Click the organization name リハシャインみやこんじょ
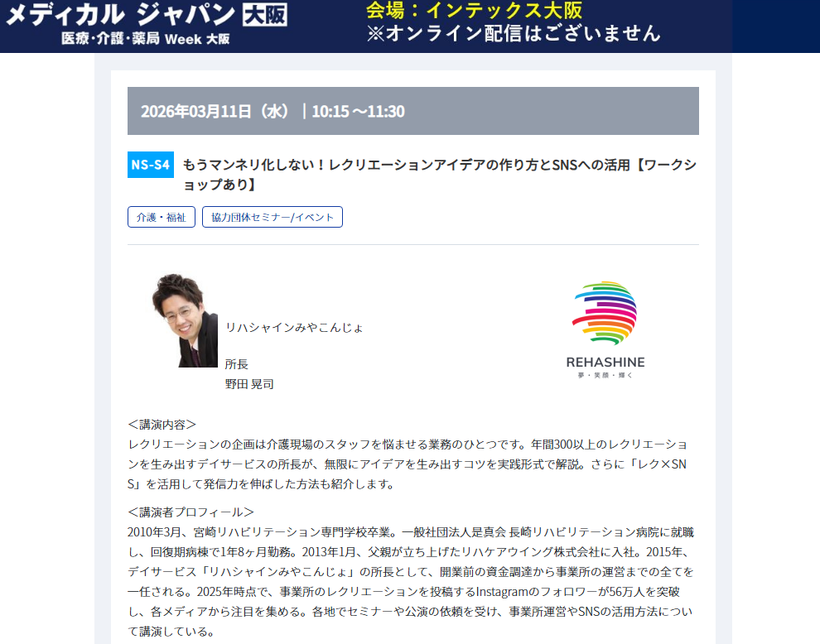820x644 pixels. (x=294, y=328)
